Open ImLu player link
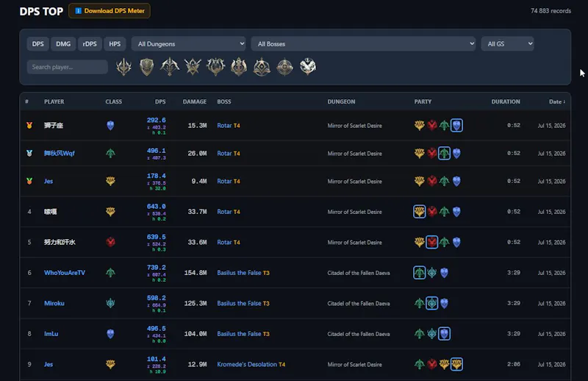 tap(51, 334)
